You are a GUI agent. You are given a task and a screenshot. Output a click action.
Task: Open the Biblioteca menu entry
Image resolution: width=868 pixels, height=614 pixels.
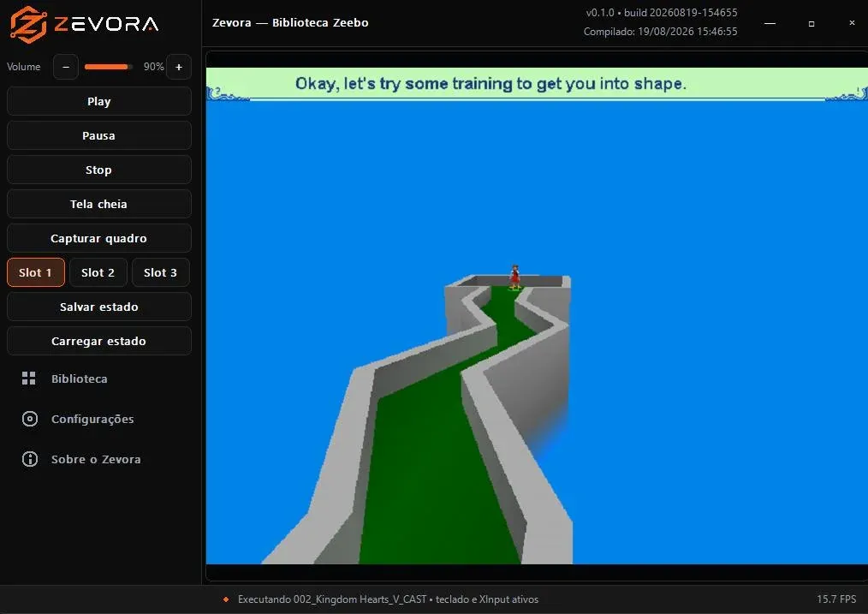point(79,379)
